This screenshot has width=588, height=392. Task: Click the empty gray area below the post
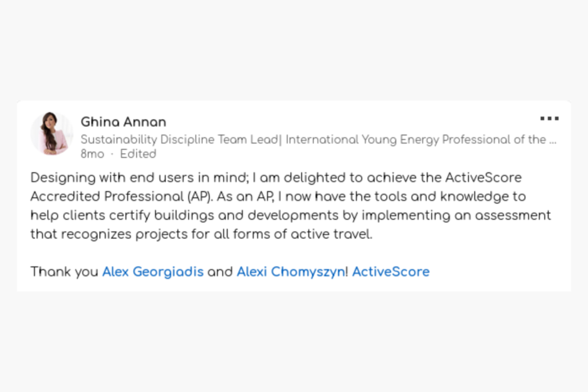click(x=294, y=341)
